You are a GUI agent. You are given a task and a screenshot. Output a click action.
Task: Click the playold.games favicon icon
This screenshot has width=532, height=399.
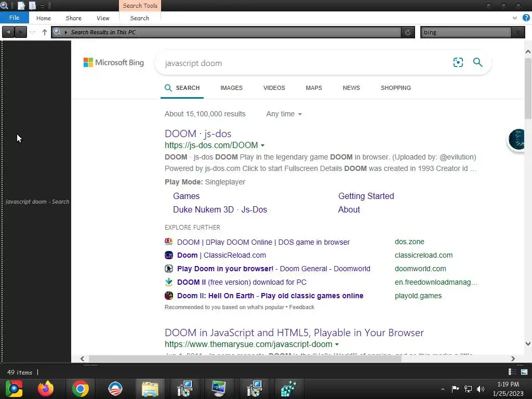[x=169, y=296]
